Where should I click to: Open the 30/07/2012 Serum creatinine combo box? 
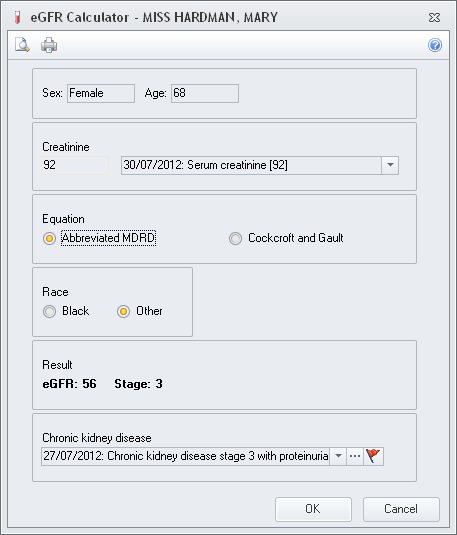pyautogui.click(x=260, y=165)
